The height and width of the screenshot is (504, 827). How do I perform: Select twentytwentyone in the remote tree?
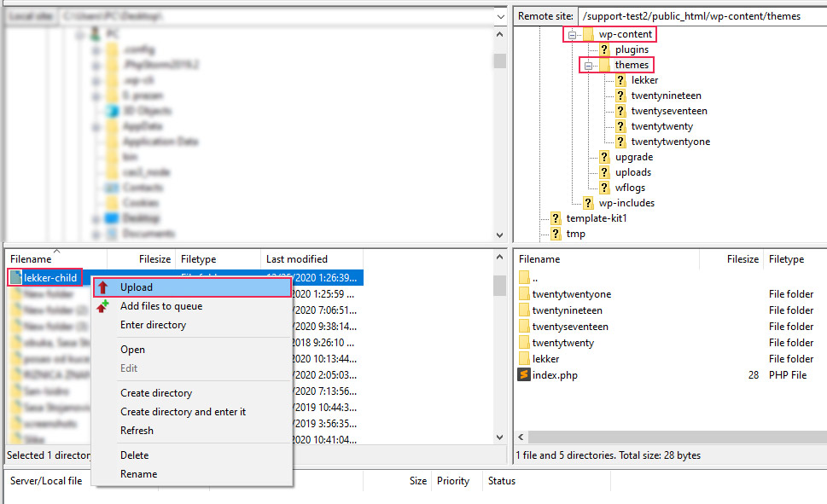coord(670,142)
